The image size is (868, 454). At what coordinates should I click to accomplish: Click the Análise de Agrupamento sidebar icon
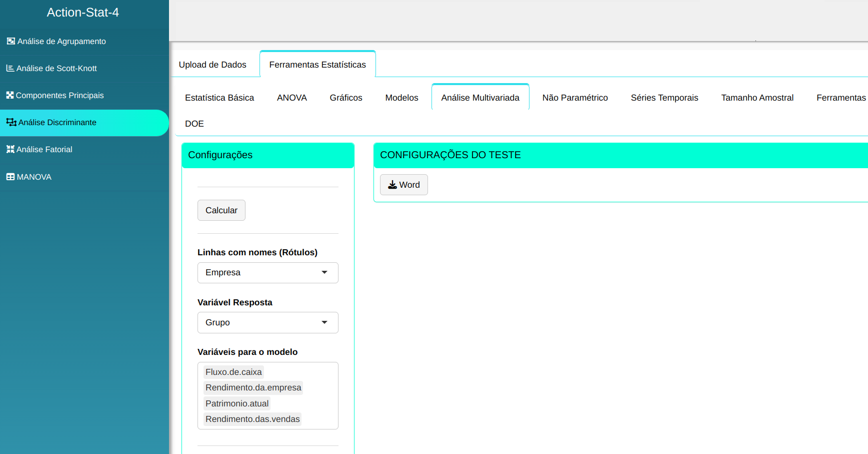tap(10, 41)
